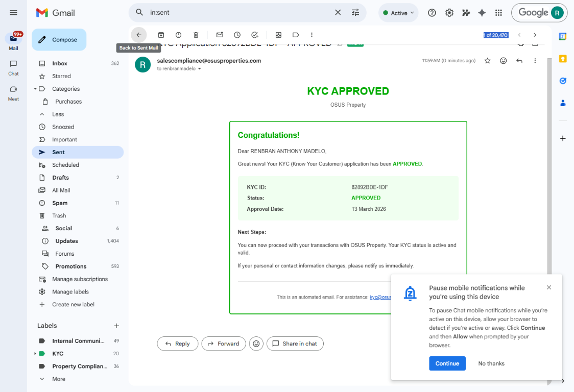
Task: Delete this email with trash icon
Action: (x=196, y=35)
